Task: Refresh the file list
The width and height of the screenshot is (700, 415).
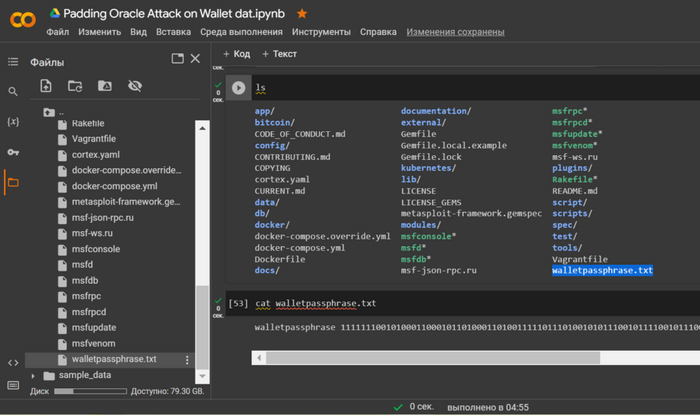Action: pos(75,87)
